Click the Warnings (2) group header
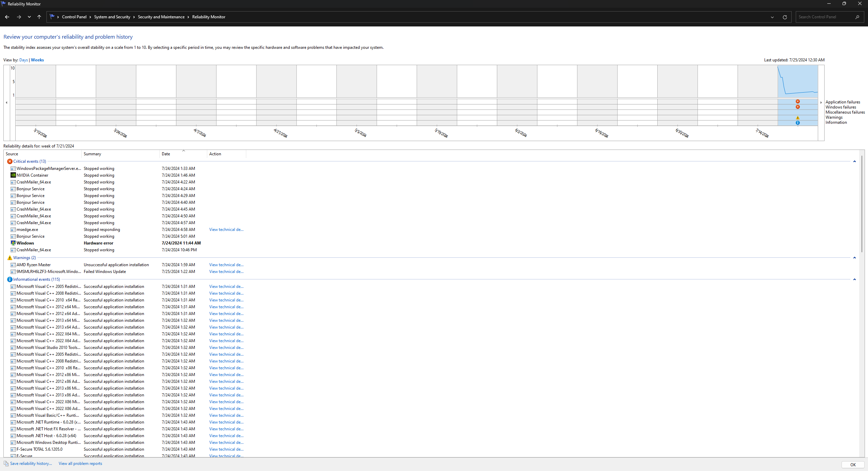The image size is (868, 471). pyautogui.click(x=24, y=258)
